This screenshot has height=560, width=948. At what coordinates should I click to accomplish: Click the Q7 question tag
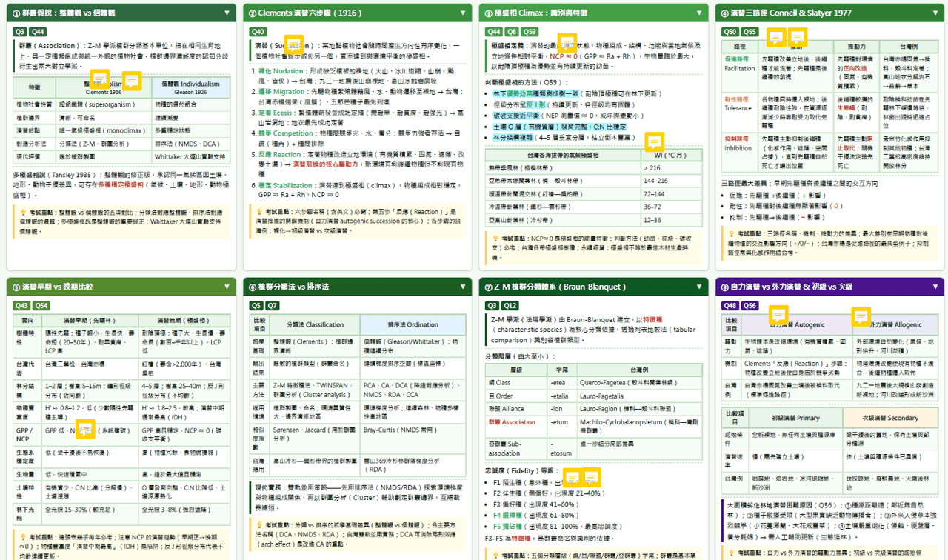(x=273, y=305)
